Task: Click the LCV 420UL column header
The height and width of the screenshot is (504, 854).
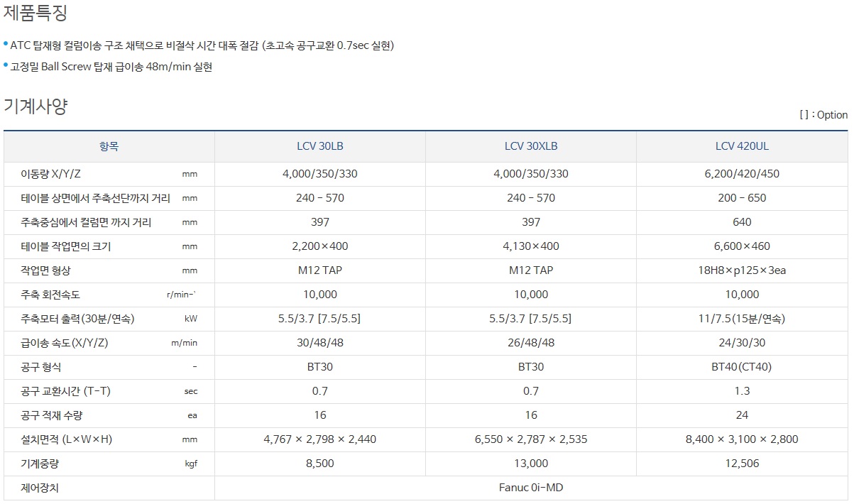Action: click(742, 147)
